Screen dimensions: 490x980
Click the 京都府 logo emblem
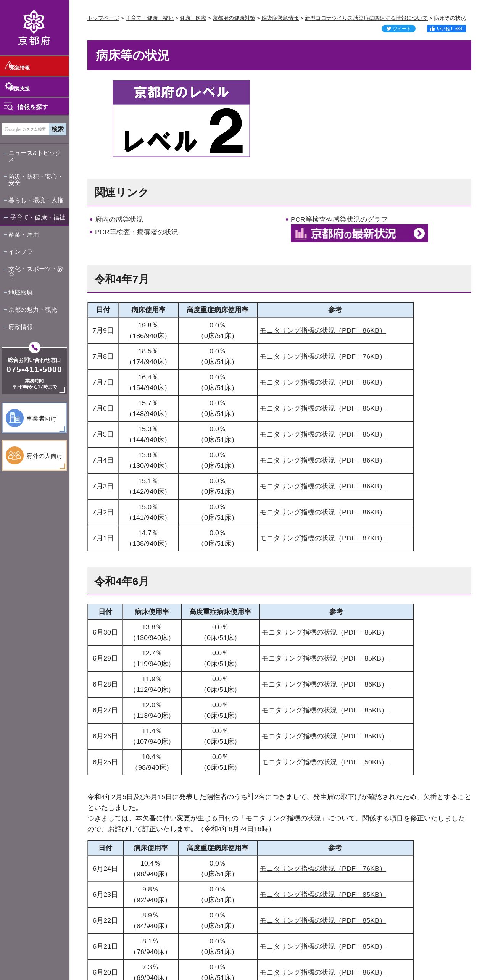coord(34,21)
